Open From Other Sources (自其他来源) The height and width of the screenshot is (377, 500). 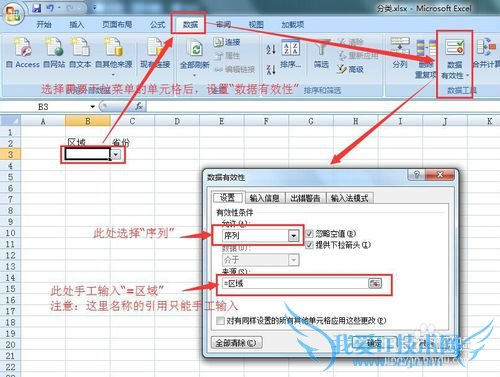114,56
